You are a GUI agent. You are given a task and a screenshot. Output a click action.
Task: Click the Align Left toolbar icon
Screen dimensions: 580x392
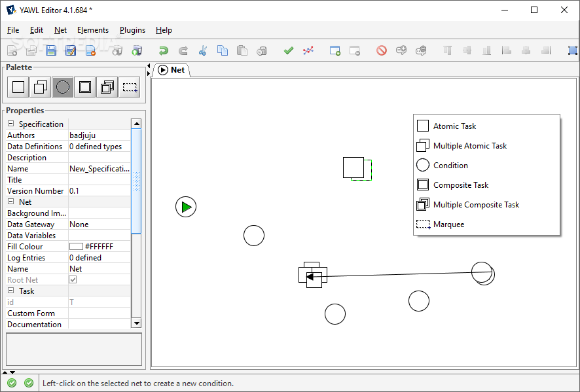tap(507, 50)
